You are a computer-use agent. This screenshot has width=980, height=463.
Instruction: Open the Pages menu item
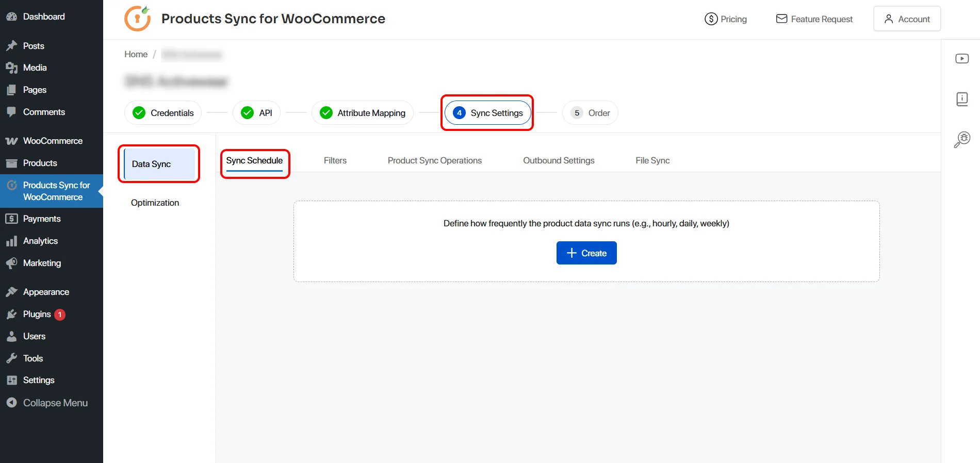click(x=52, y=90)
